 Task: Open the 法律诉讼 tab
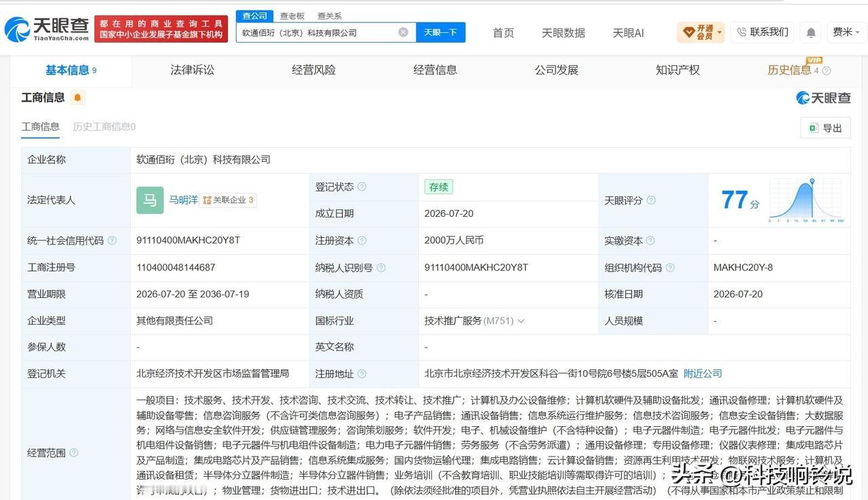click(192, 70)
